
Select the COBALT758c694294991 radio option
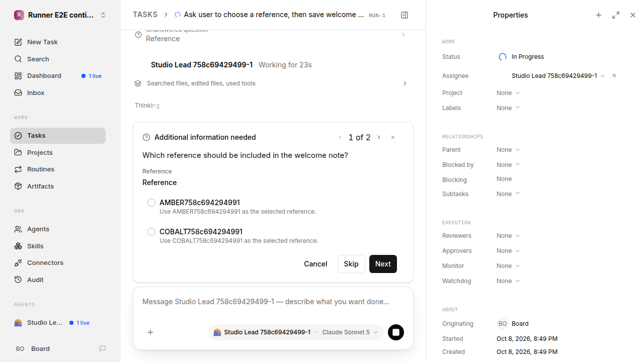click(151, 232)
